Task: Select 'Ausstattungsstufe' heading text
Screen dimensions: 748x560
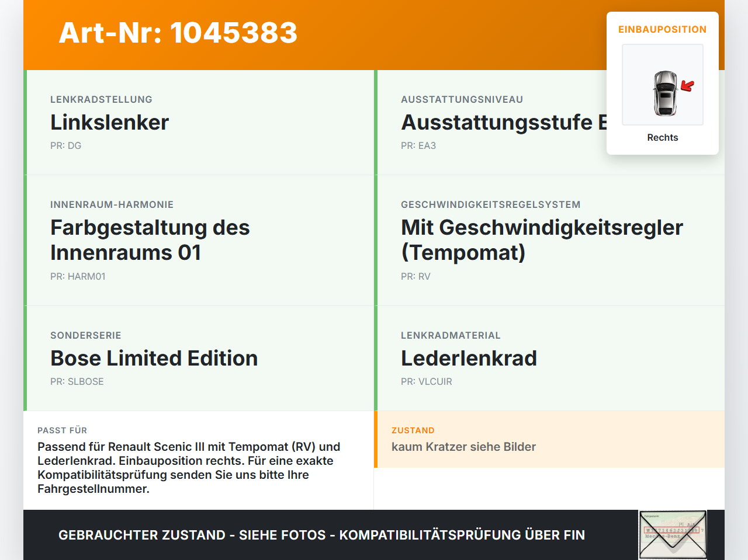Action: 504,123
